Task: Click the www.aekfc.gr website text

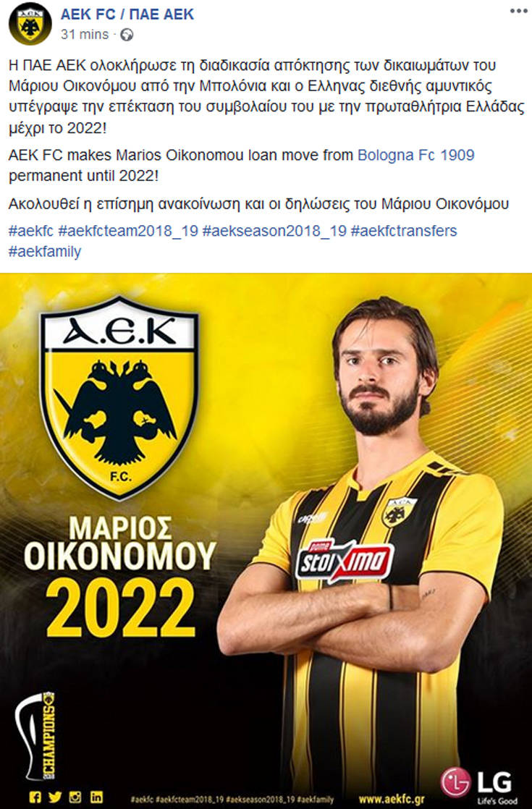Action: click(392, 799)
